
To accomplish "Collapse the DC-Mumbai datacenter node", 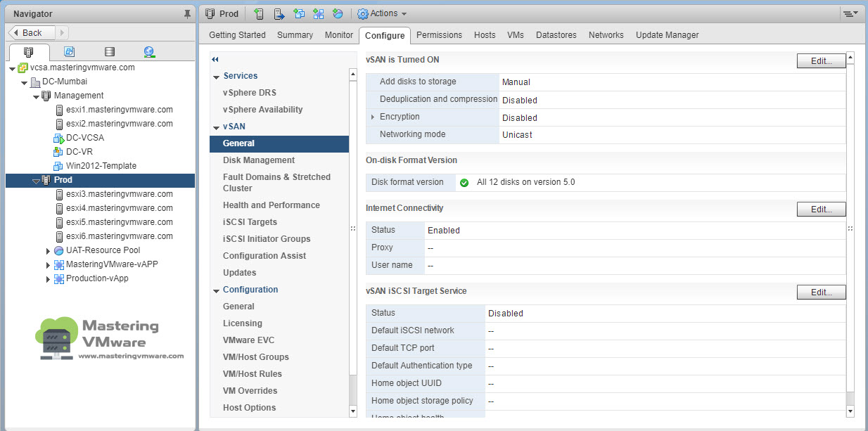I will [25, 83].
